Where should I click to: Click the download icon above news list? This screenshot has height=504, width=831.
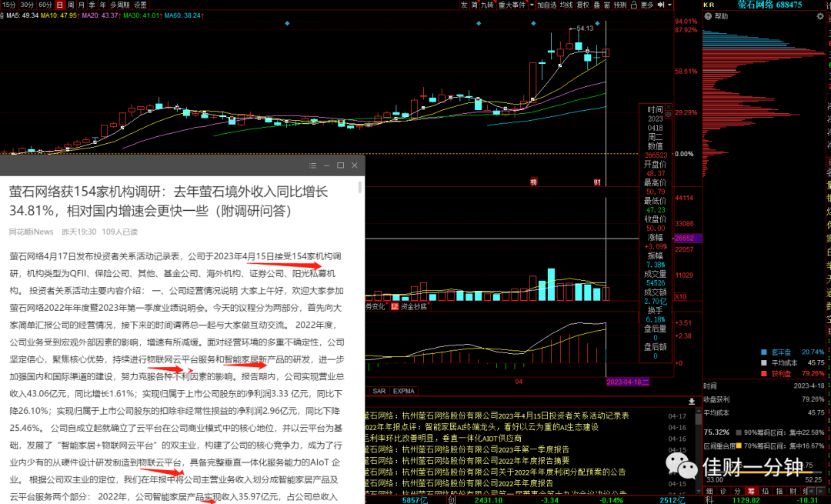[x=692, y=402]
